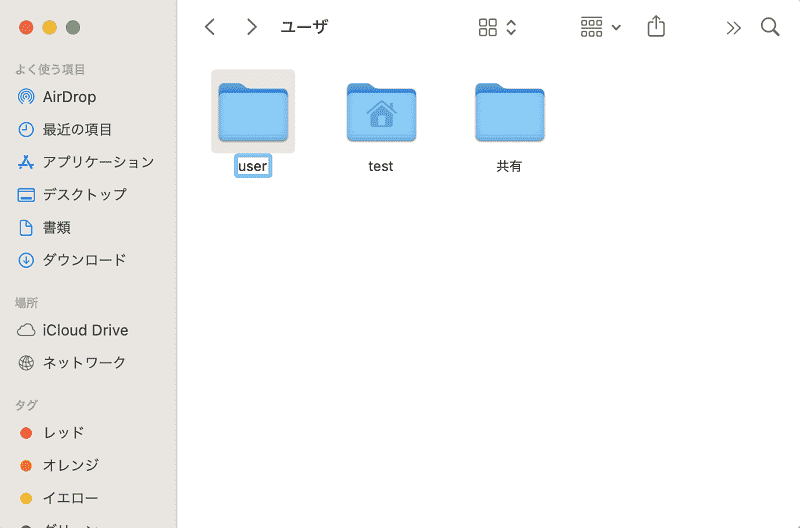Go back with the left chevron
The image size is (800, 528).
coord(210,27)
